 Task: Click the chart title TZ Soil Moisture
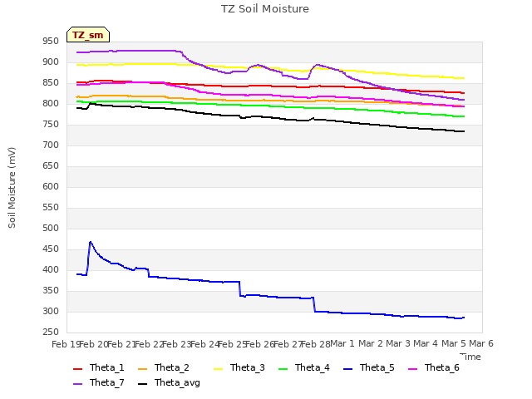[x=265, y=9]
